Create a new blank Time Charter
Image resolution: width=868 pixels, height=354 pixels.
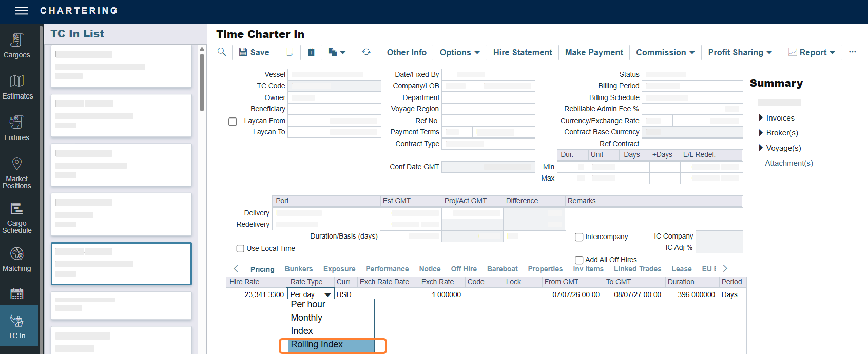tap(290, 52)
